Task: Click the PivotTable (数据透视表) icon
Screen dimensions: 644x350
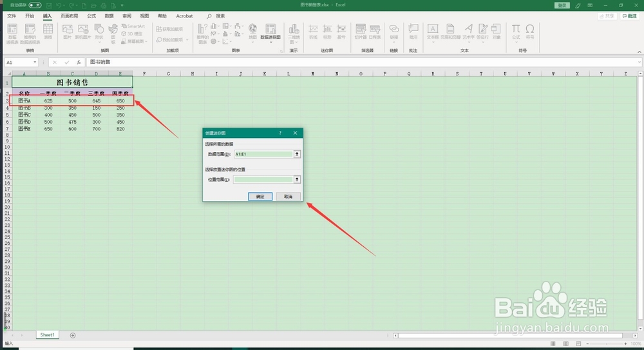Action: coord(12,34)
